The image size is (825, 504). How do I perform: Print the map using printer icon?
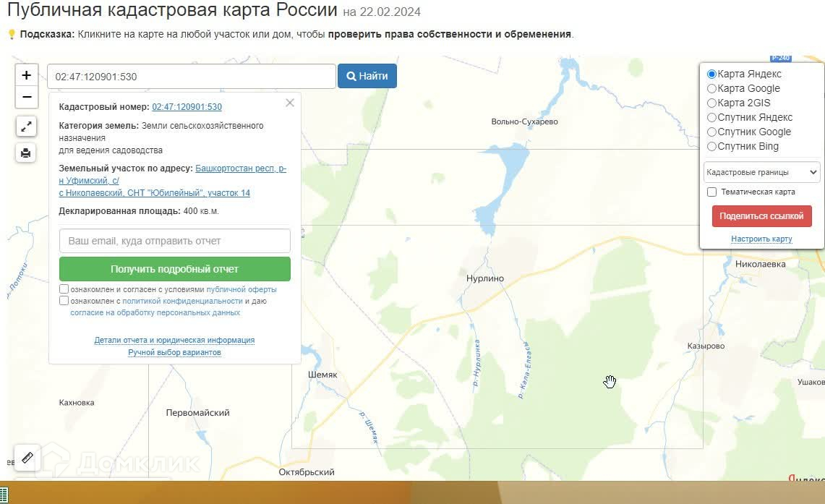pos(26,153)
